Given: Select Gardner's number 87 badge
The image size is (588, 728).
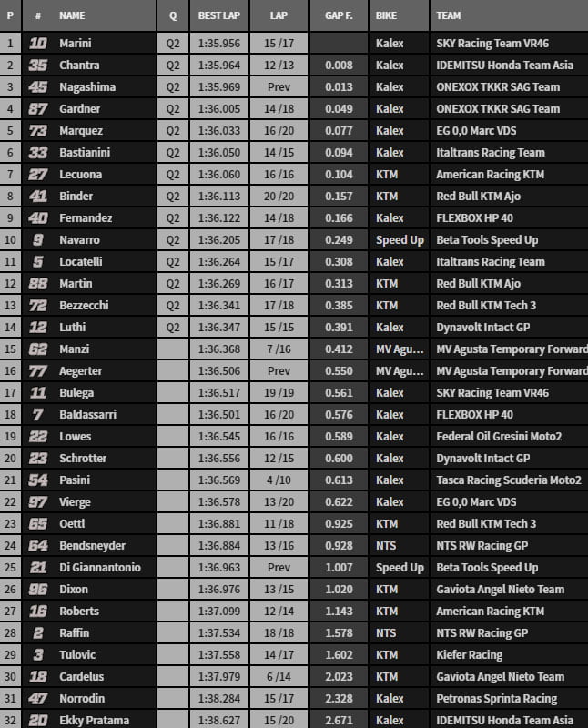Looking at the screenshot, I should pyautogui.click(x=37, y=109).
